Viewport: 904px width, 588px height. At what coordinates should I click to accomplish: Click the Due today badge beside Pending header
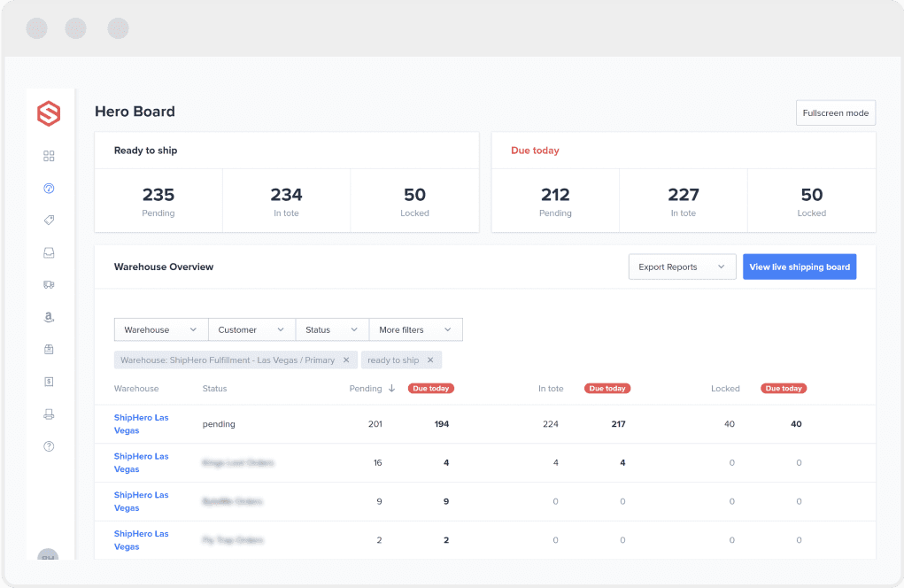(430, 388)
